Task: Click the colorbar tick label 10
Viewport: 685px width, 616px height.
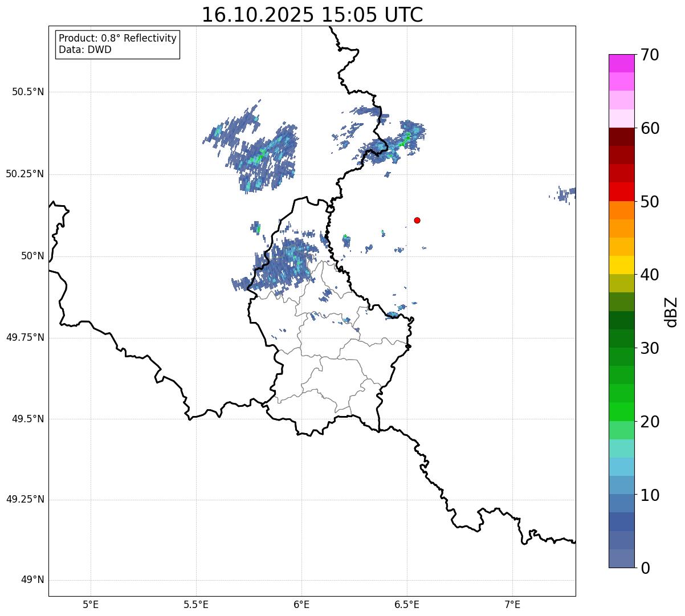Action: point(650,495)
